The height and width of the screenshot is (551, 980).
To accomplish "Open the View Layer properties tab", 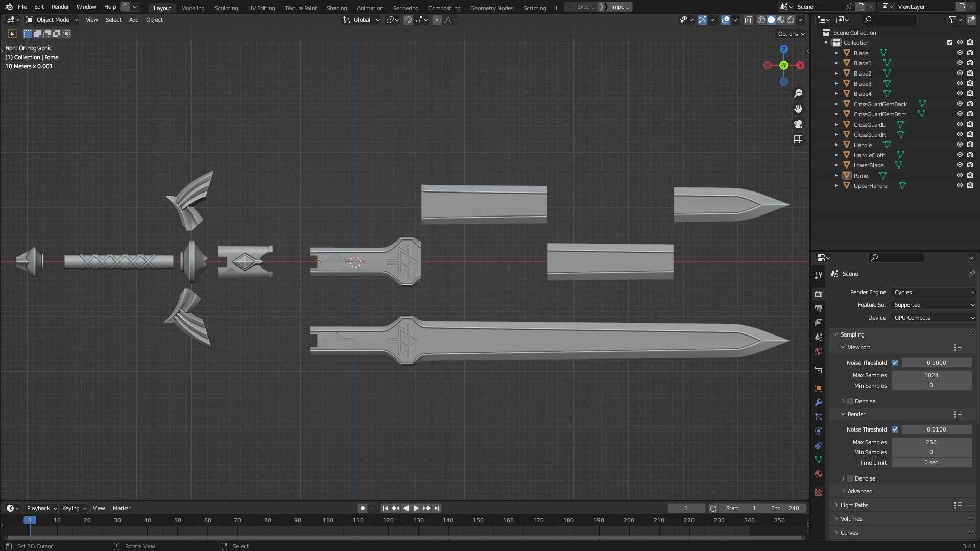I will [x=819, y=323].
